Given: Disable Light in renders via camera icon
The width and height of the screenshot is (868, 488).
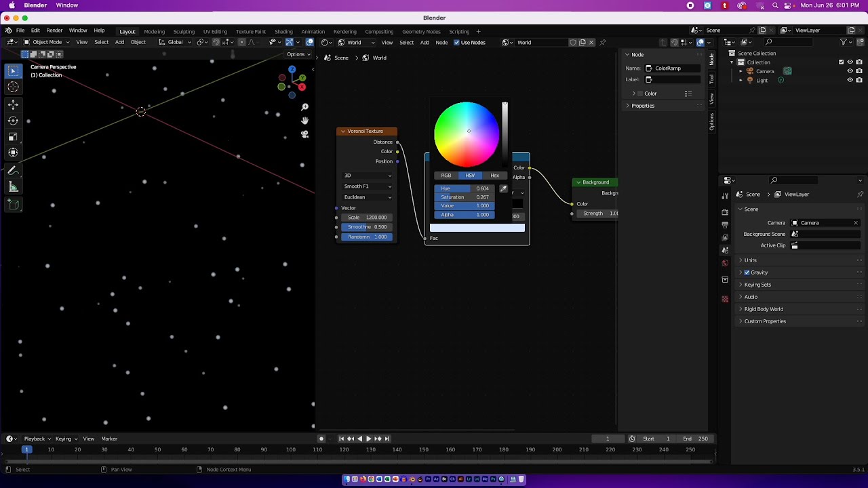Looking at the screenshot, I should [859, 80].
